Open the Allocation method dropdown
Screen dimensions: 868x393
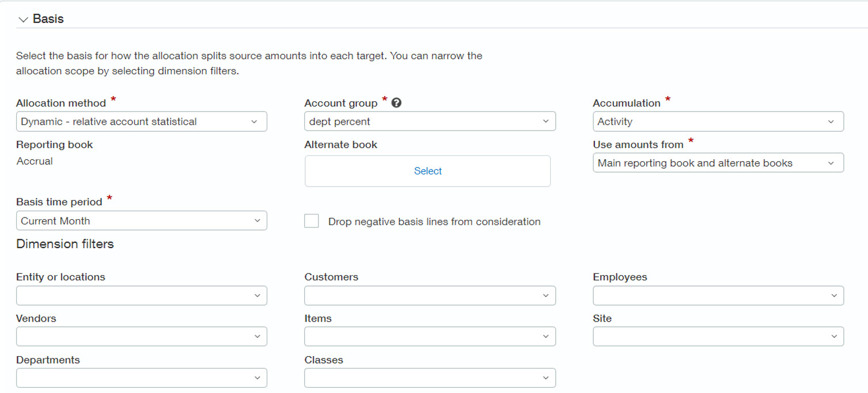click(141, 121)
